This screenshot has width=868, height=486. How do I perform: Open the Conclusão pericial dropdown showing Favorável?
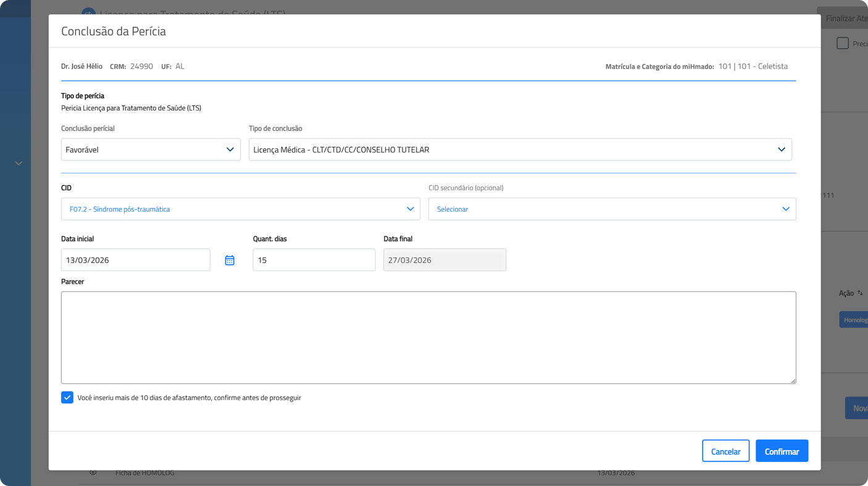(x=151, y=150)
